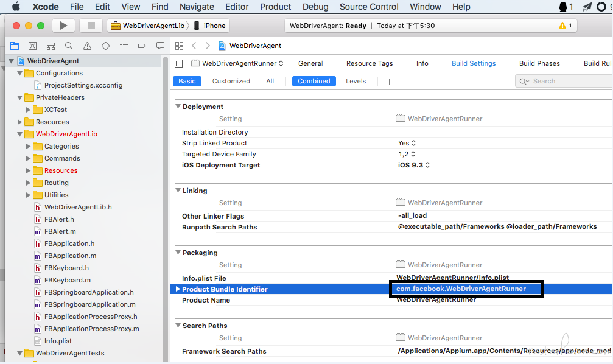This screenshot has width=613, height=364.
Task: Show All build settings filter
Action: 270,81
